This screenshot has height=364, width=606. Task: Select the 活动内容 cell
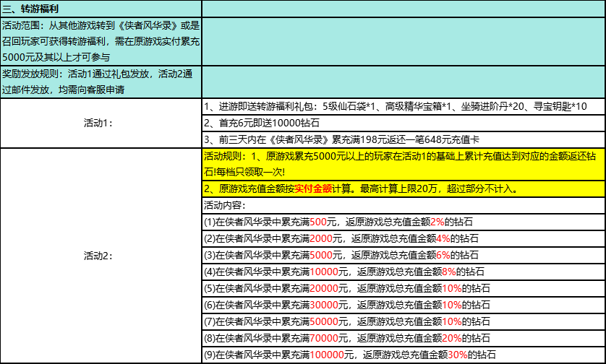tap(402, 205)
